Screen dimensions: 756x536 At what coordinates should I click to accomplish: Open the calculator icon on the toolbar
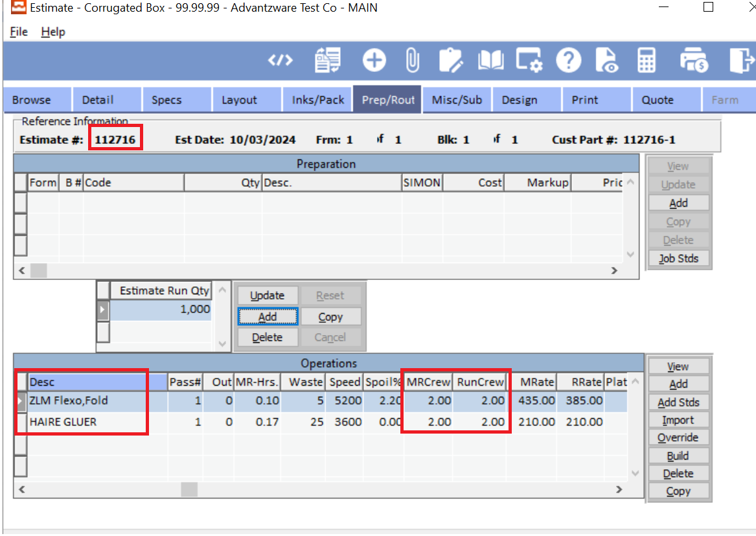point(645,60)
